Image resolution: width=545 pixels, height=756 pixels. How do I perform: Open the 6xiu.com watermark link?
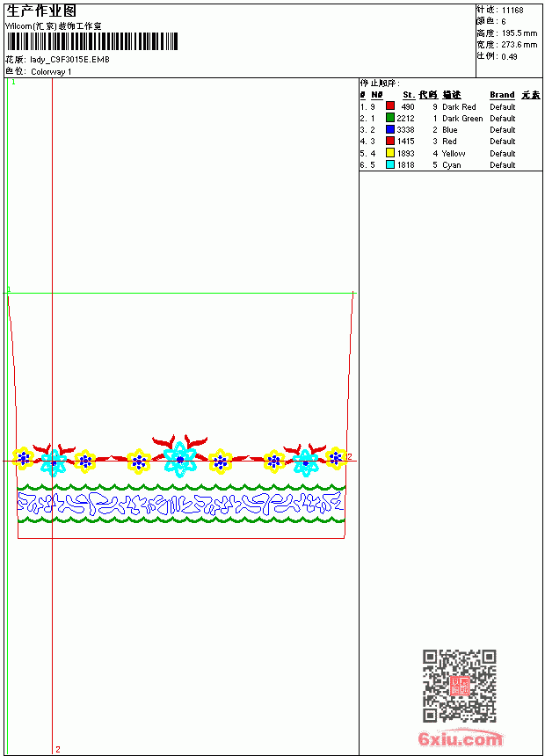pyautogui.click(x=460, y=738)
